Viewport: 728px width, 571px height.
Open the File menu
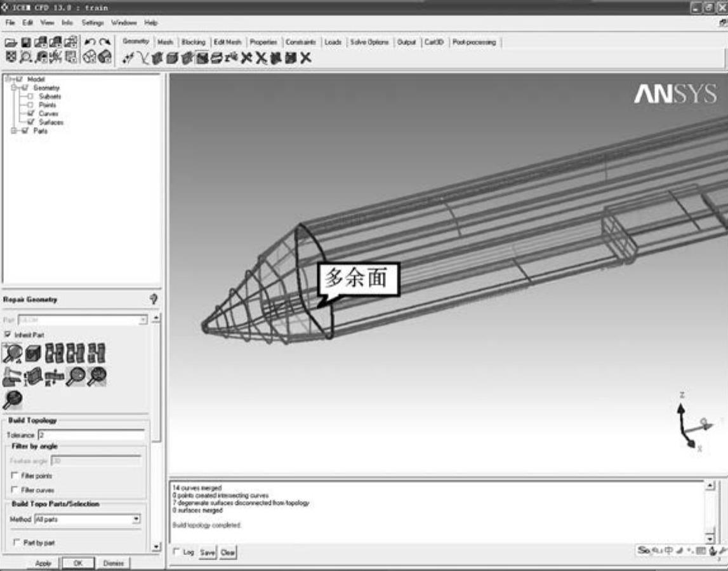click(x=10, y=23)
